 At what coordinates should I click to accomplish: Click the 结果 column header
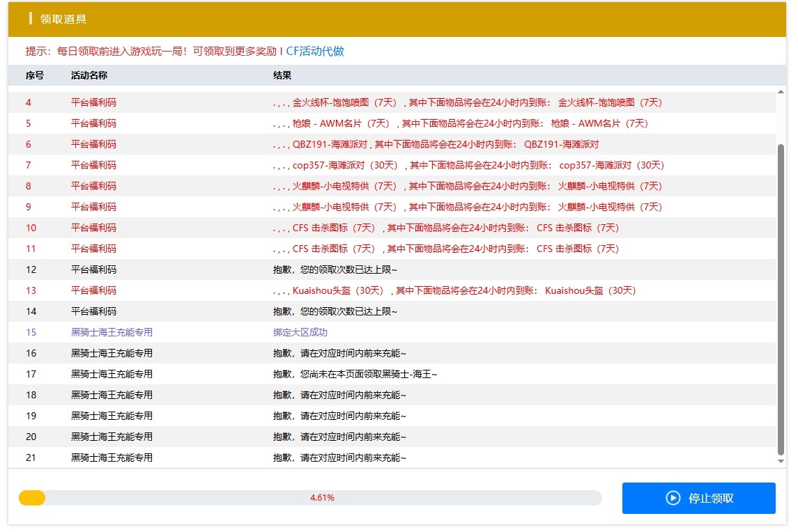[282, 75]
